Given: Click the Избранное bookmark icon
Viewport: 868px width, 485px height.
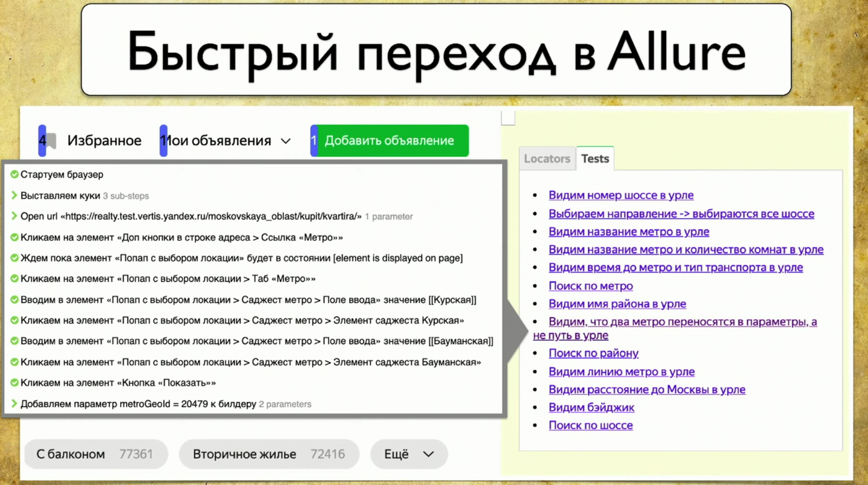Looking at the screenshot, I should pos(51,141).
